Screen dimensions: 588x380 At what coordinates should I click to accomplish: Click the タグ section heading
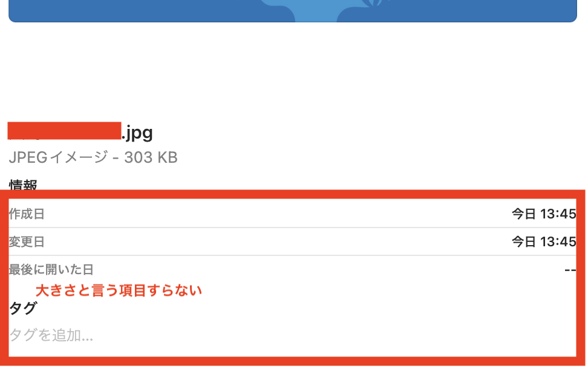pyautogui.click(x=23, y=308)
